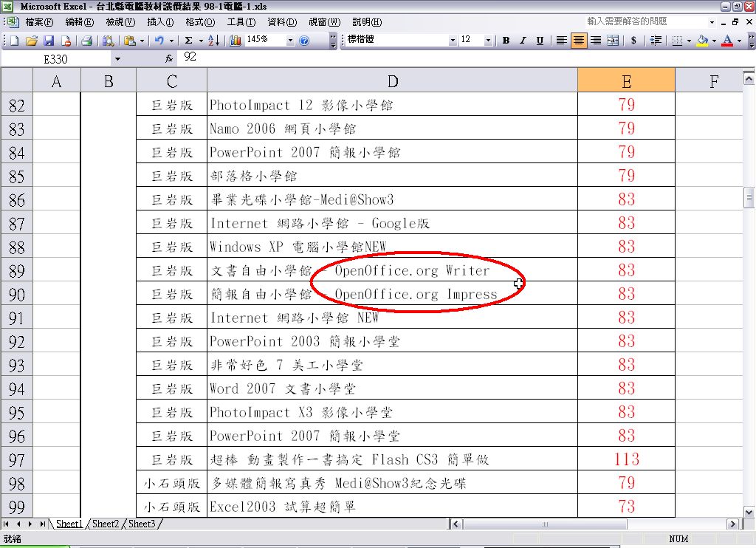Open the 檔案 (File) menu
The image size is (756, 548).
click(38, 22)
